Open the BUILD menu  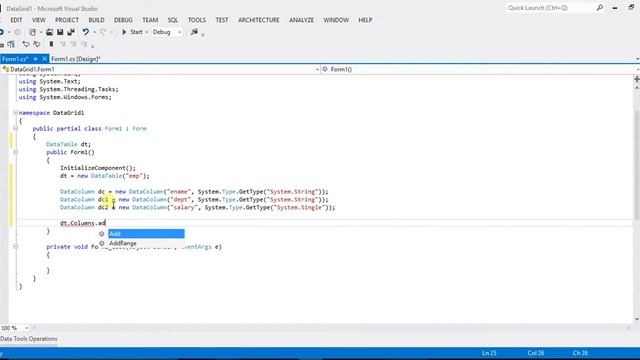[96, 20]
